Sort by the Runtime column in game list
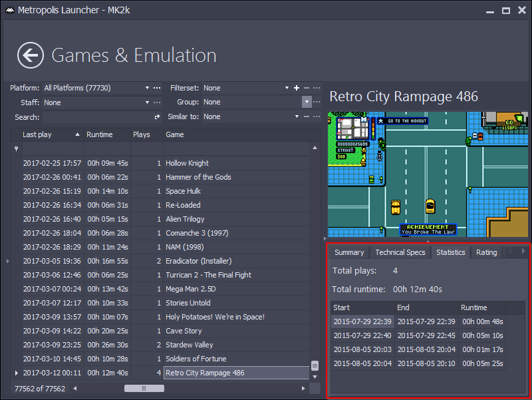This screenshot has width=532, height=400. pos(107,134)
